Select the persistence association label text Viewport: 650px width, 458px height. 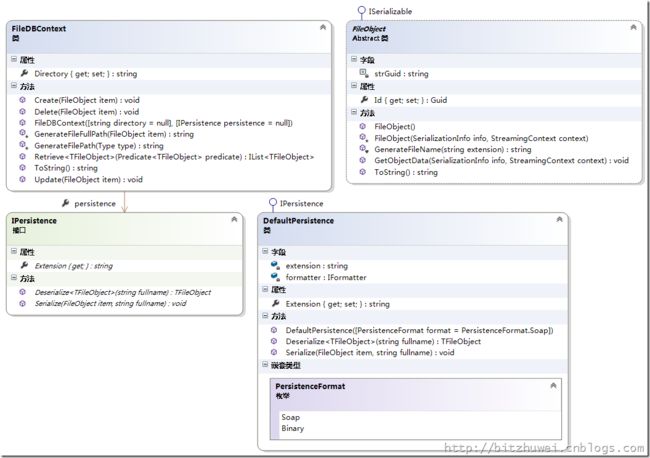(95, 204)
